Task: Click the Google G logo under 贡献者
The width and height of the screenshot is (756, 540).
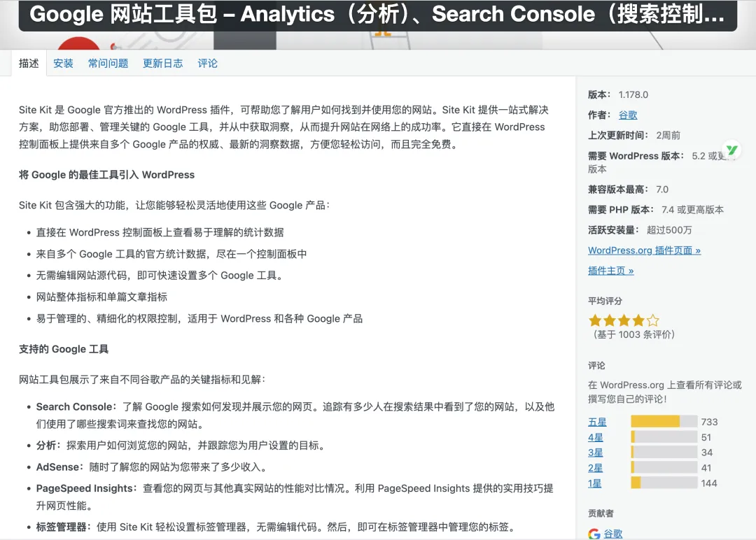Action: click(594, 534)
